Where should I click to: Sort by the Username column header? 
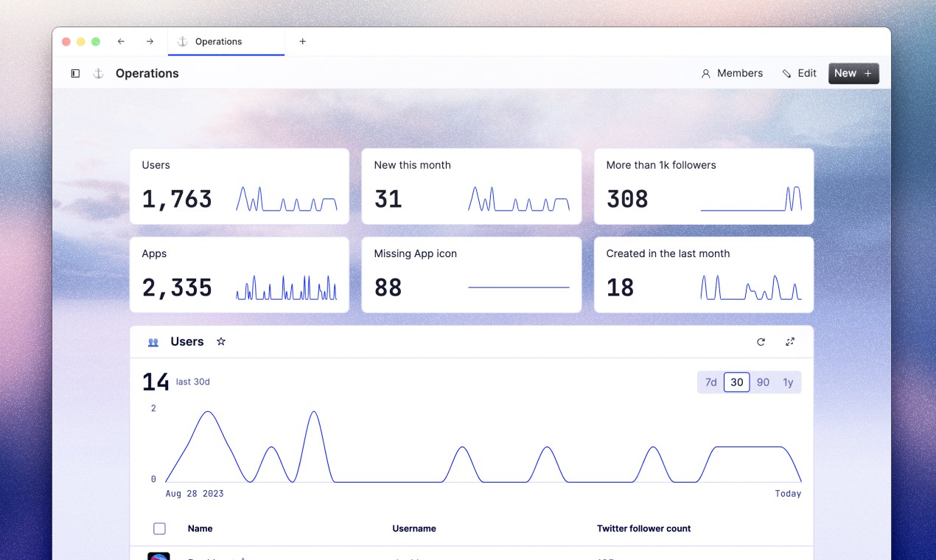[x=414, y=528]
